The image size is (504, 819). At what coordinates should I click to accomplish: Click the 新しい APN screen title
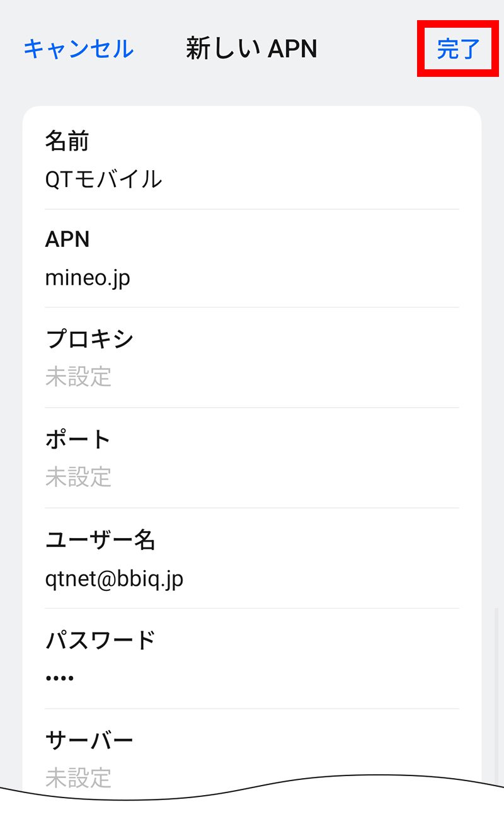coord(251,49)
